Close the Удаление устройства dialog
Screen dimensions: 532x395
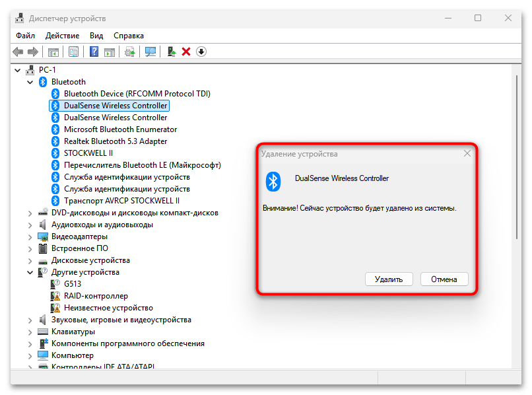point(467,153)
